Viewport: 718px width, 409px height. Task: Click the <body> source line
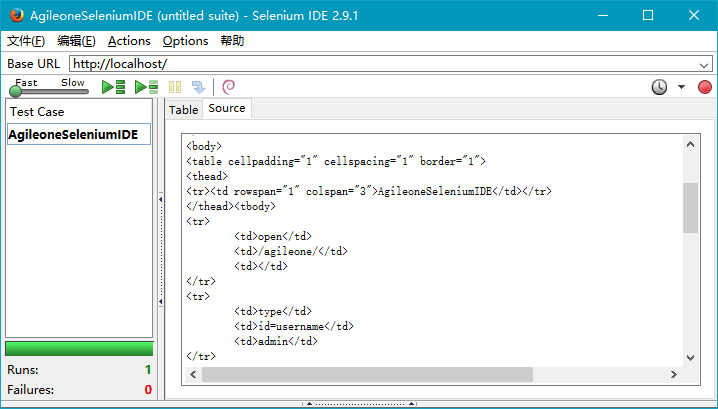(x=204, y=146)
